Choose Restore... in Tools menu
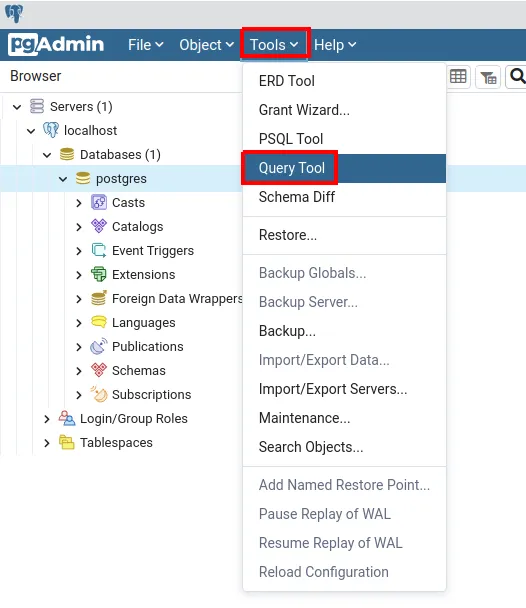This screenshot has width=526, height=608. pos(344,235)
